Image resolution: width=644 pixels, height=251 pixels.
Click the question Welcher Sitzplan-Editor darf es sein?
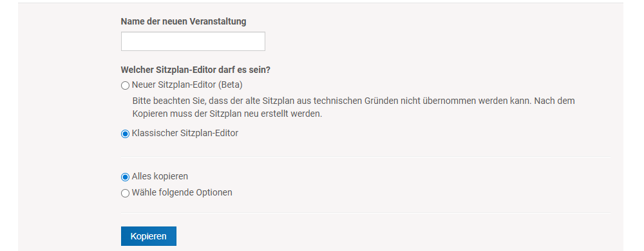(x=196, y=70)
